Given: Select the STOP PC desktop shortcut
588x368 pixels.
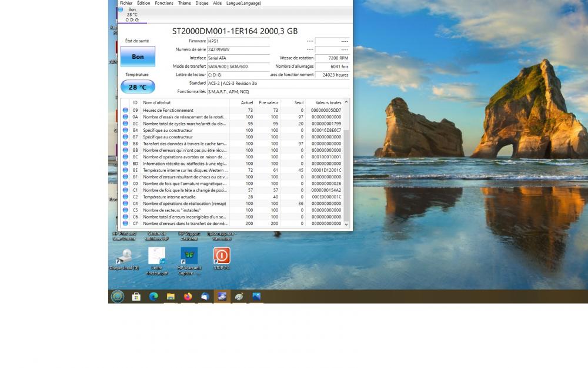Looking at the screenshot, I should point(222,258).
